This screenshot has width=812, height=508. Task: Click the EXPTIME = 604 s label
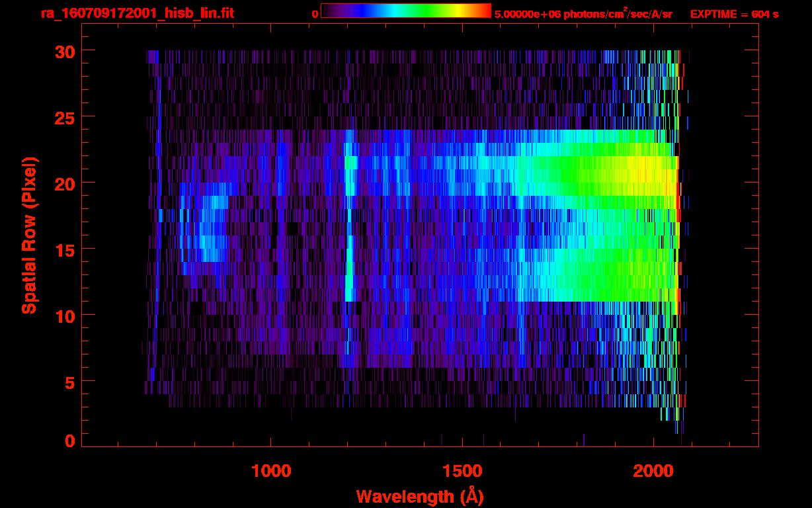point(734,14)
